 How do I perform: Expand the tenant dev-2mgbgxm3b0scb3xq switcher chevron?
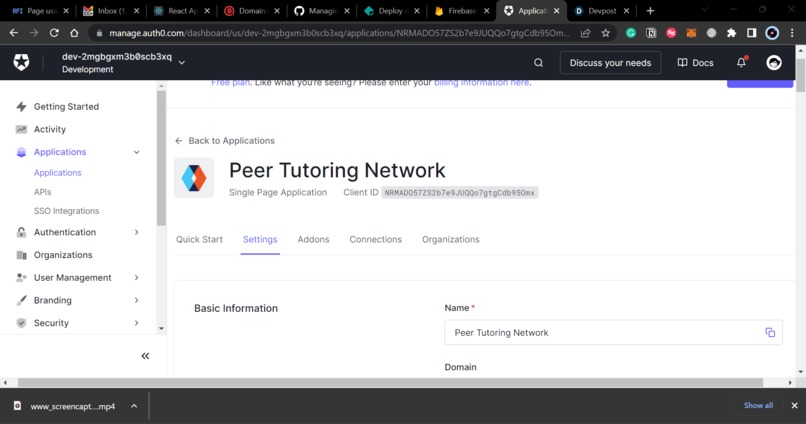[181, 63]
